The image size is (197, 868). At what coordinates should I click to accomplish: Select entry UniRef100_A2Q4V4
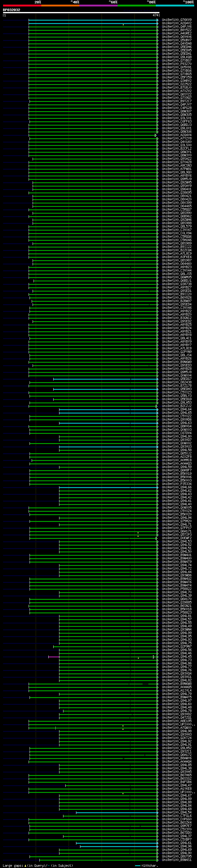(176, 135)
